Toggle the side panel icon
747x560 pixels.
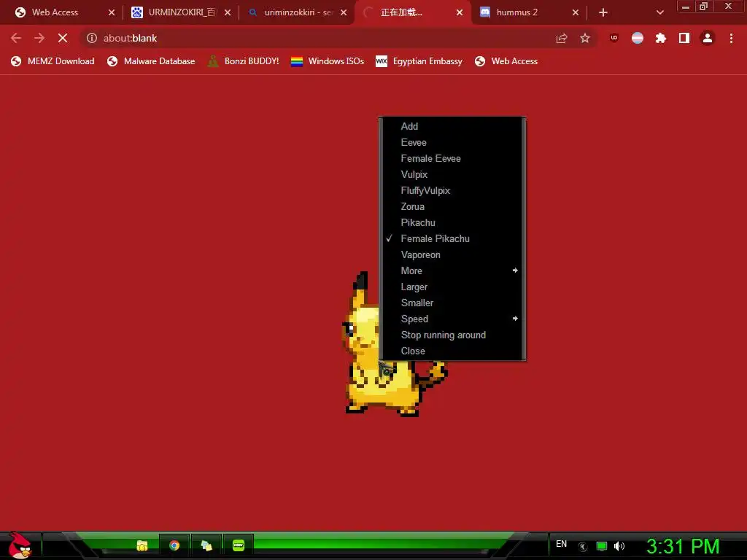tap(684, 38)
